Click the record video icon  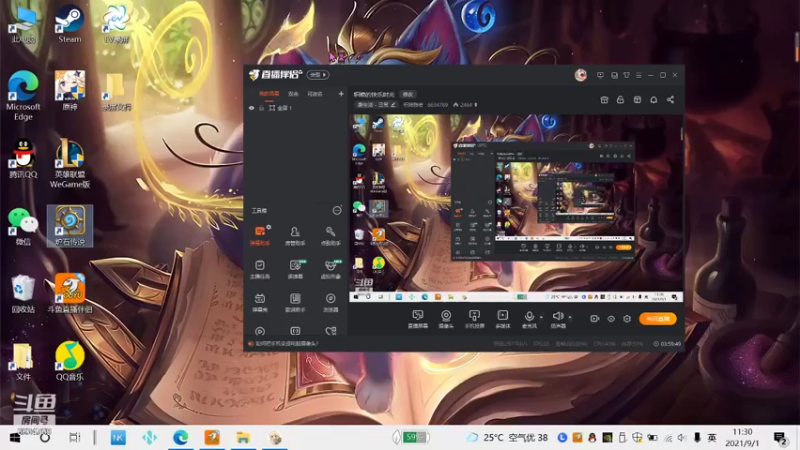click(594, 319)
